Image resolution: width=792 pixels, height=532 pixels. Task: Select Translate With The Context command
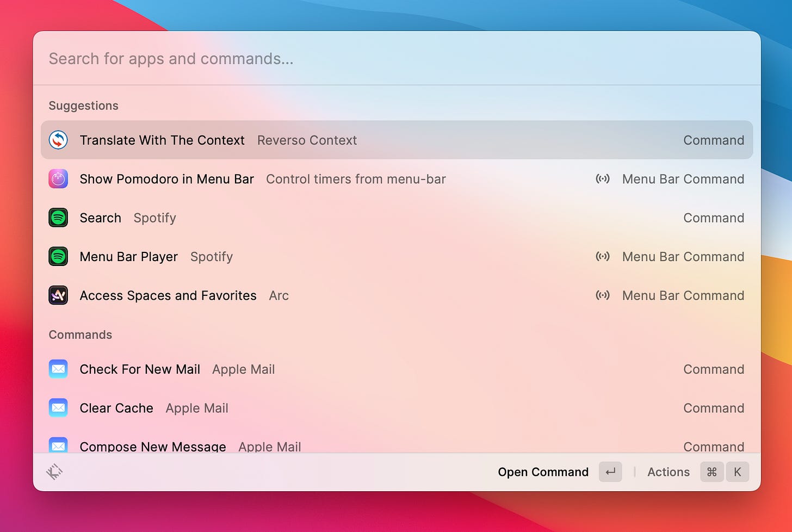[397, 140]
